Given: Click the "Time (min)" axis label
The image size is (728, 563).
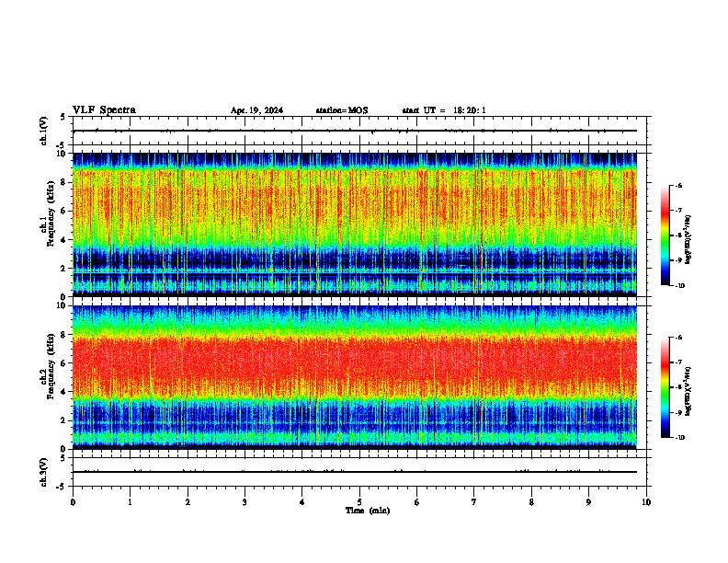Looking at the screenshot, I should [368, 511].
